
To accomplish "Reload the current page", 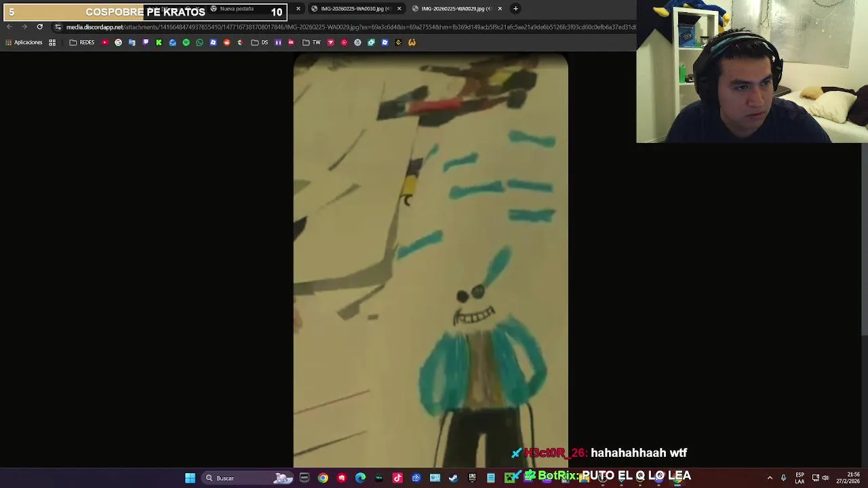I will coord(39,27).
